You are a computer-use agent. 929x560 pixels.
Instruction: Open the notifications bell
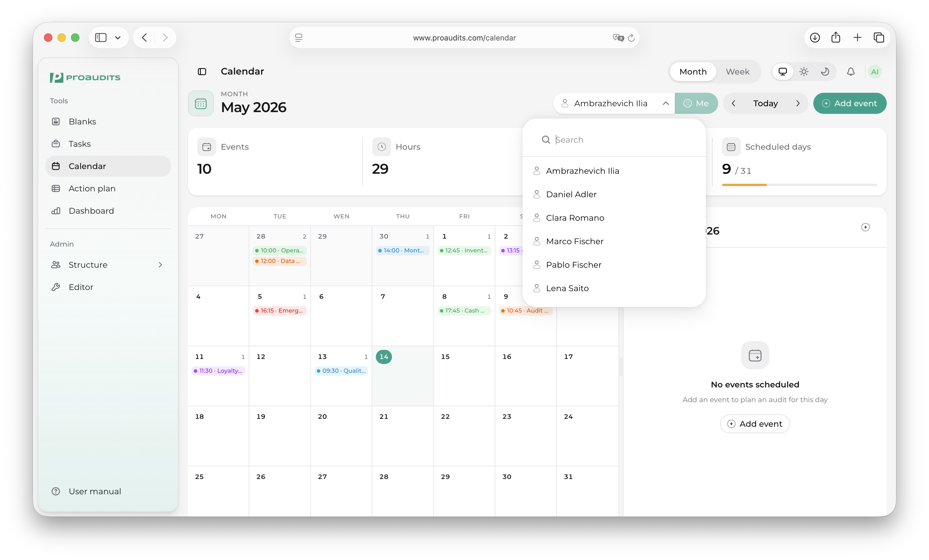click(x=851, y=72)
